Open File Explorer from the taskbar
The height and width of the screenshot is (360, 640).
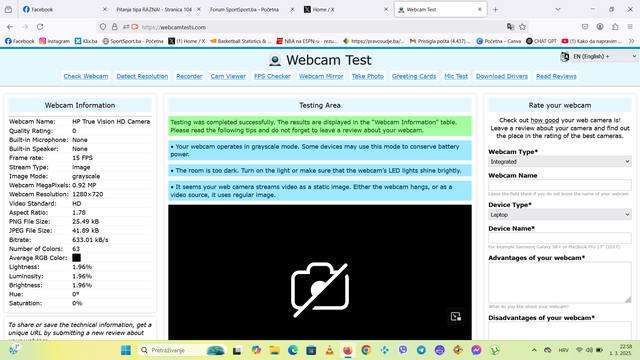click(274, 350)
